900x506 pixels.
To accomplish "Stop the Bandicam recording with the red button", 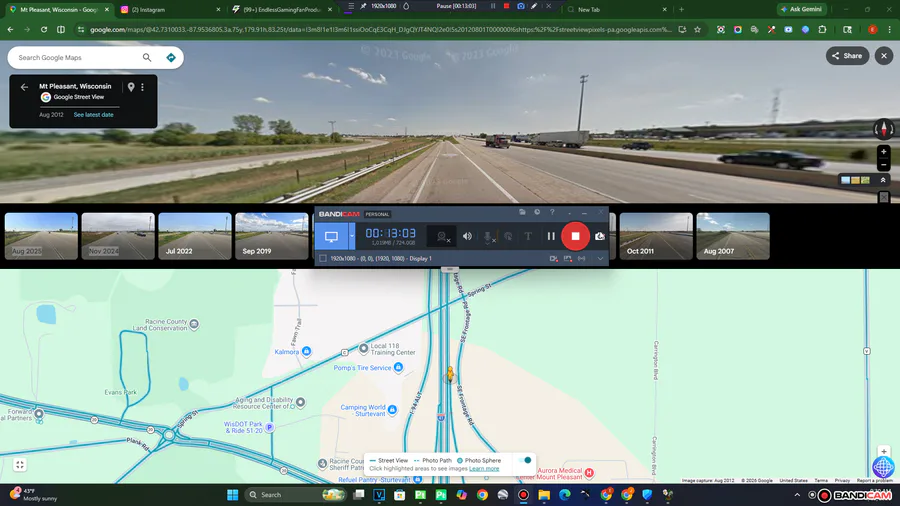I will (x=575, y=236).
